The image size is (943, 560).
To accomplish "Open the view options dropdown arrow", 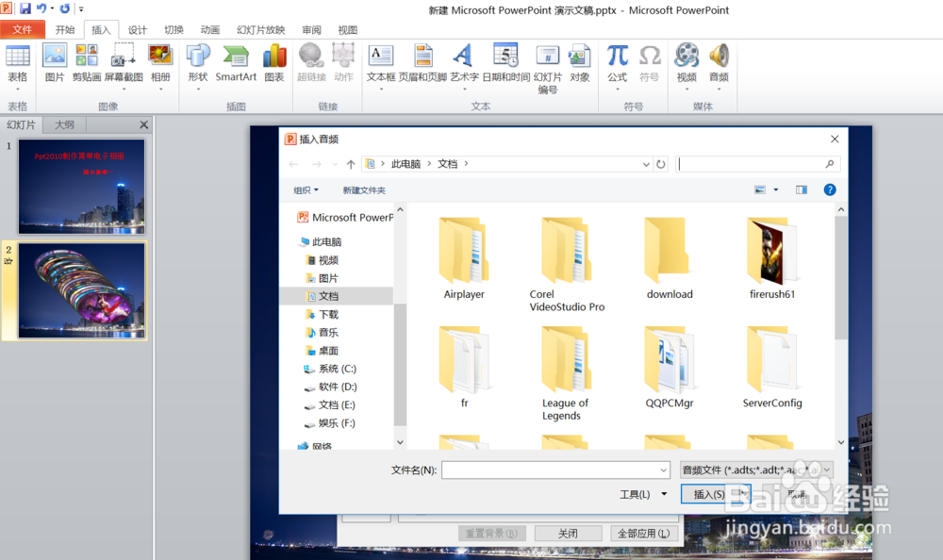I will point(776,190).
